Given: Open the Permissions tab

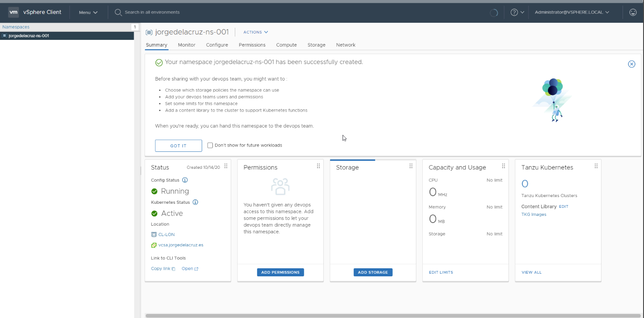Looking at the screenshot, I should point(252,45).
